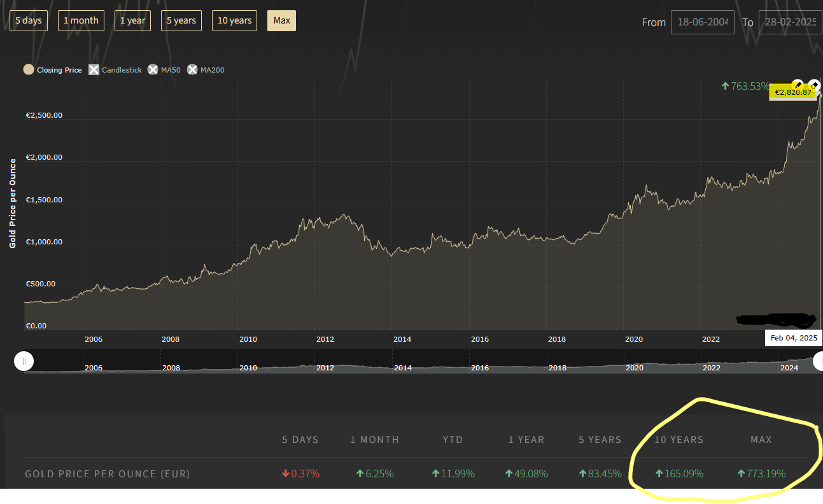Click the From date field

point(702,22)
